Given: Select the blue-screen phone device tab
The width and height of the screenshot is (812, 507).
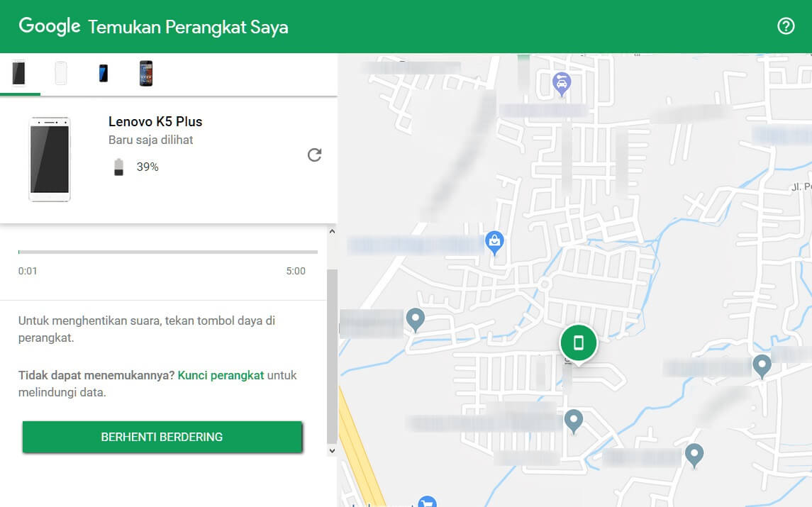Looking at the screenshot, I should (104, 73).
